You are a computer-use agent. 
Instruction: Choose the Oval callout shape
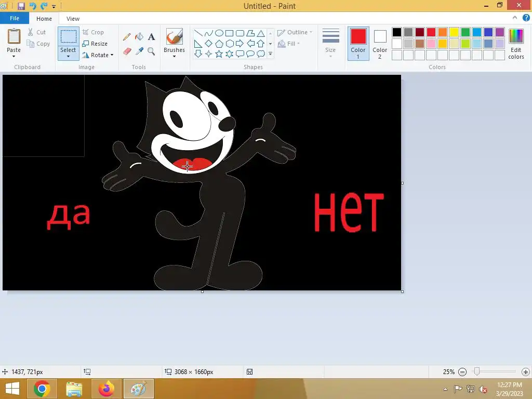pos(250,54)
